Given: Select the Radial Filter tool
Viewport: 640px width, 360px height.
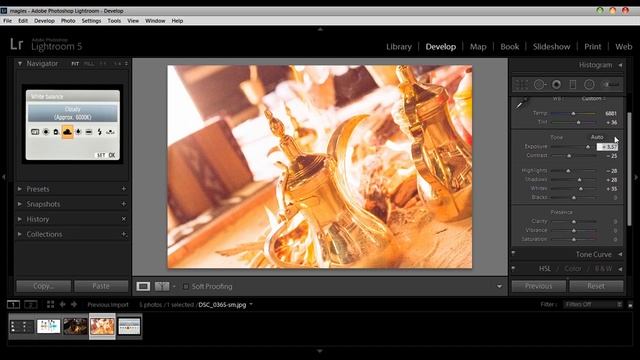Looking at the screenshot, I should point(589,84).
